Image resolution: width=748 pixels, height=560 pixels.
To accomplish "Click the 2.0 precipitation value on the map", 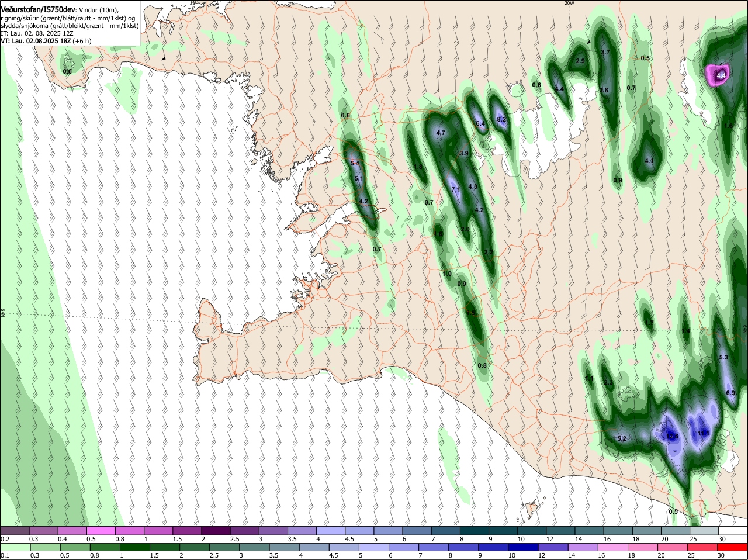I will (465, 229).
